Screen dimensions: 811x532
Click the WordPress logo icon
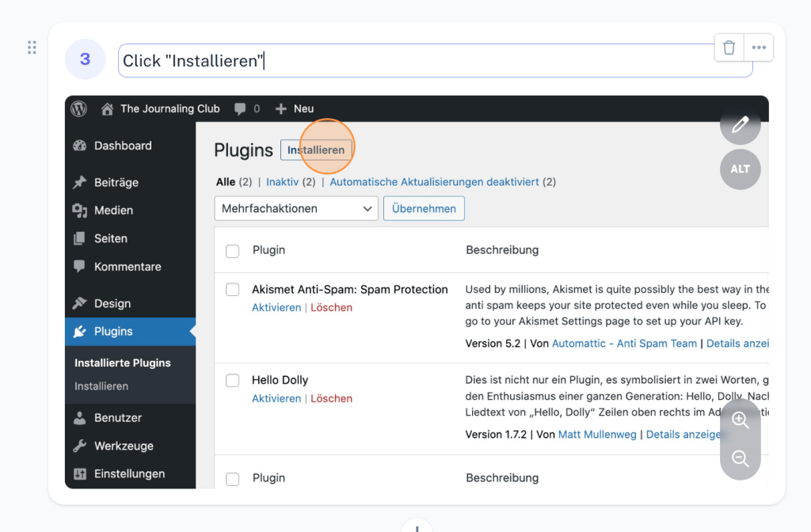pyautogui.click(x=78, y=109)
